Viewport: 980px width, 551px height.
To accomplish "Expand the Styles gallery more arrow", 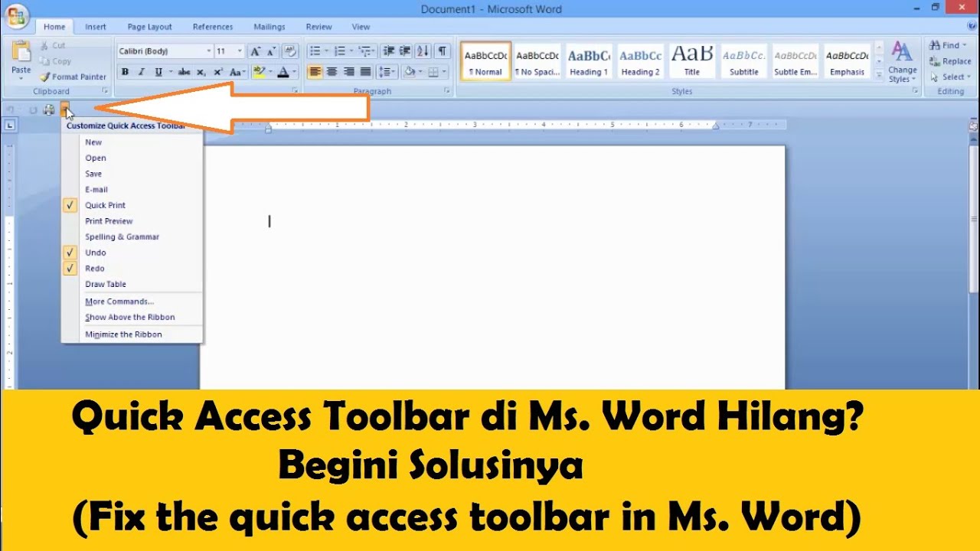I will (x=878, y=77).
